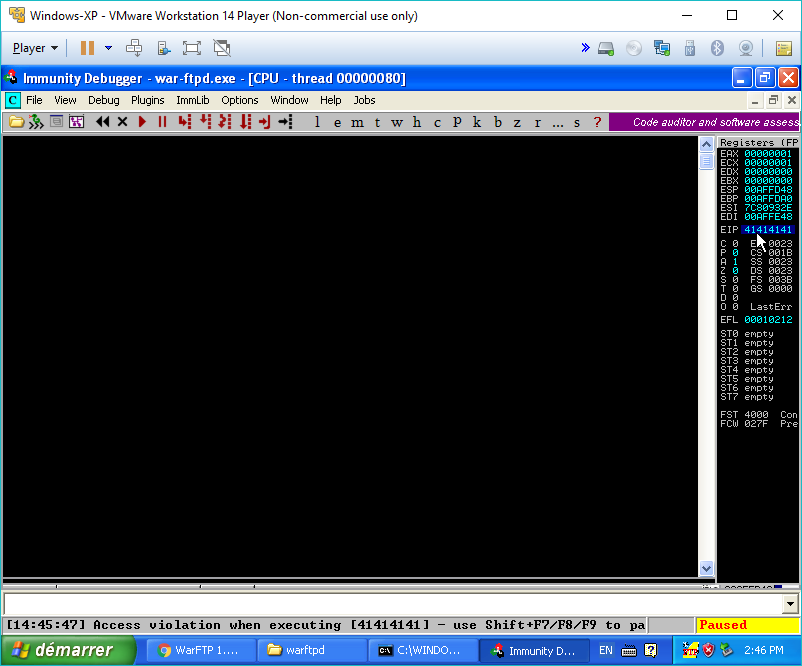Open the command bar dropdown arrow
This screenshot has height=666, width=802.
pyautogui.click(x=791, y=604)
